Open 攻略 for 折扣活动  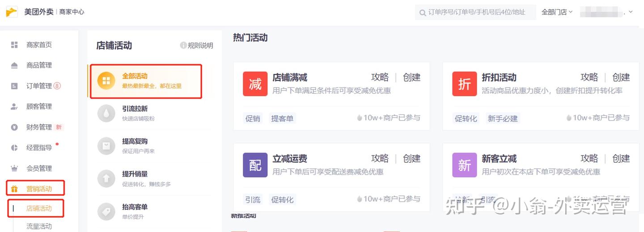589,77
